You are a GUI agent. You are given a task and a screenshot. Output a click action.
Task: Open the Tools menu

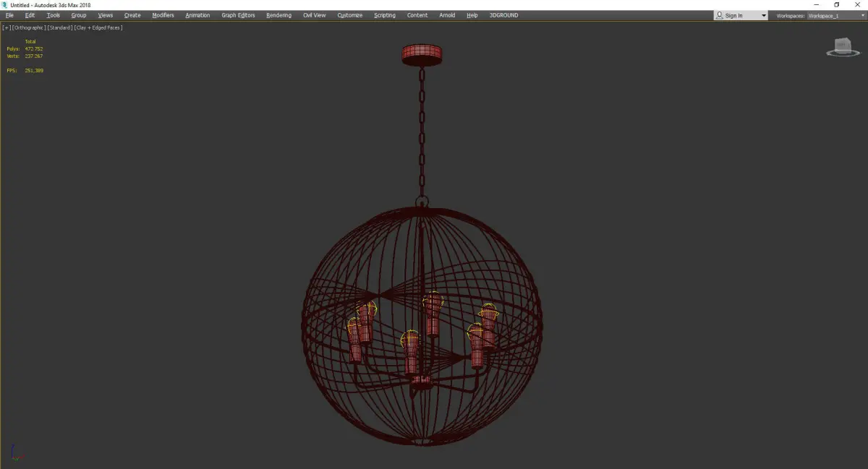coord(54,15)
